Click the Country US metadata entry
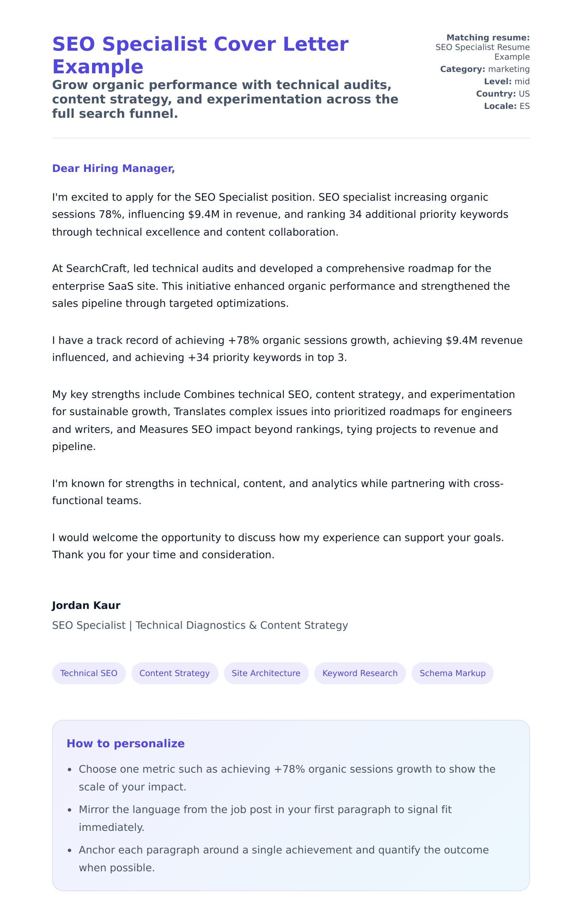This screenshot has width=582, height=924. point(503,93)
